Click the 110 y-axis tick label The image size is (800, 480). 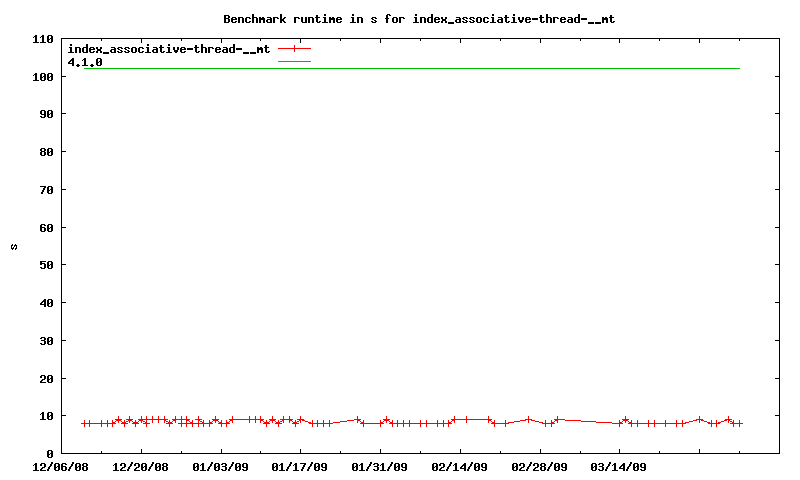coord(42,39)
